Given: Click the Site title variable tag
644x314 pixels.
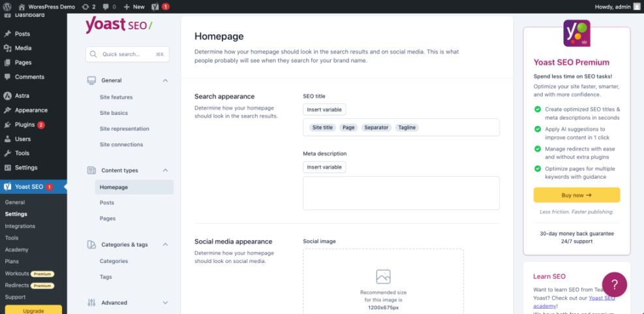Looking at the screenshot, I should (322, 128).
